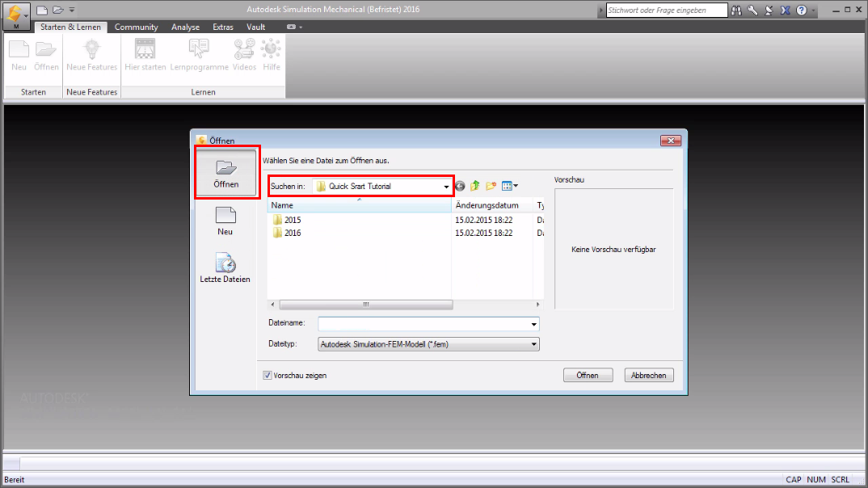Expand the help dropdown arrow next to question mark

pyautogui.click(x=813, y=11)
